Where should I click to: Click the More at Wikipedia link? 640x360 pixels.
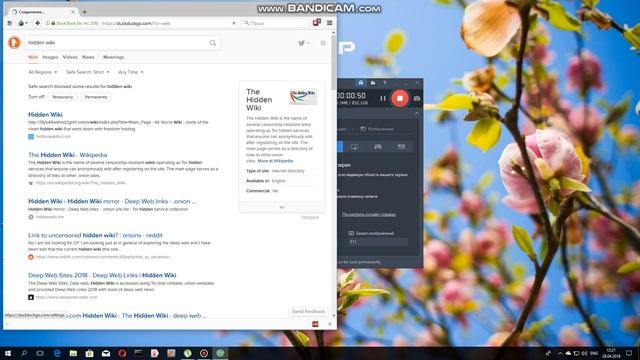tap(275, 161)
